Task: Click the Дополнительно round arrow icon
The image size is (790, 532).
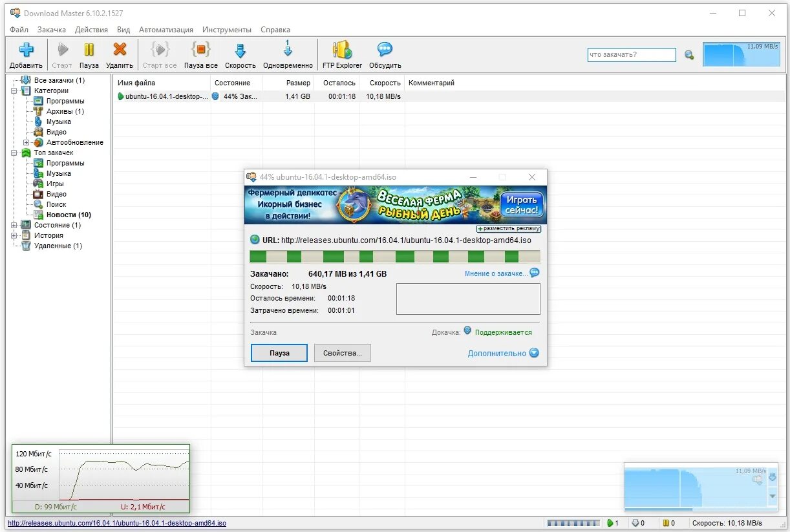Action: [534, 353]
